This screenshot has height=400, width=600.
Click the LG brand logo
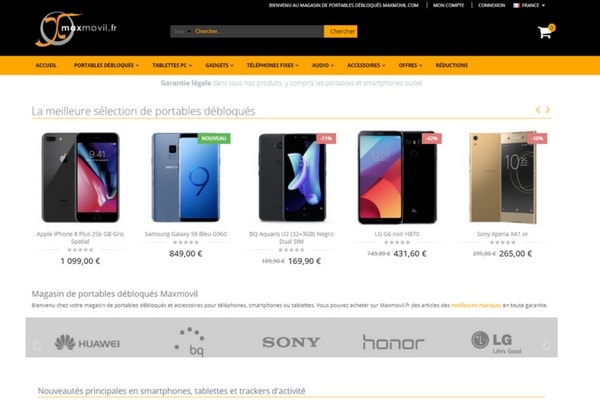[496, 342]
